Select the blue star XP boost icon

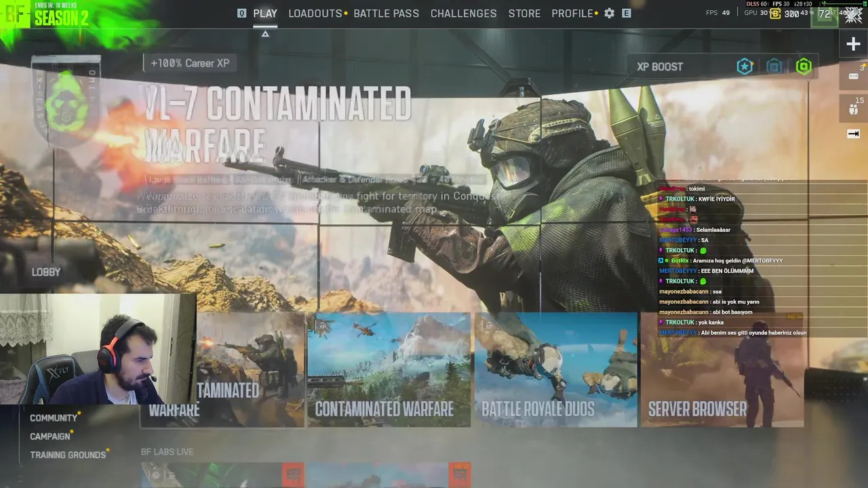point(745,66)
